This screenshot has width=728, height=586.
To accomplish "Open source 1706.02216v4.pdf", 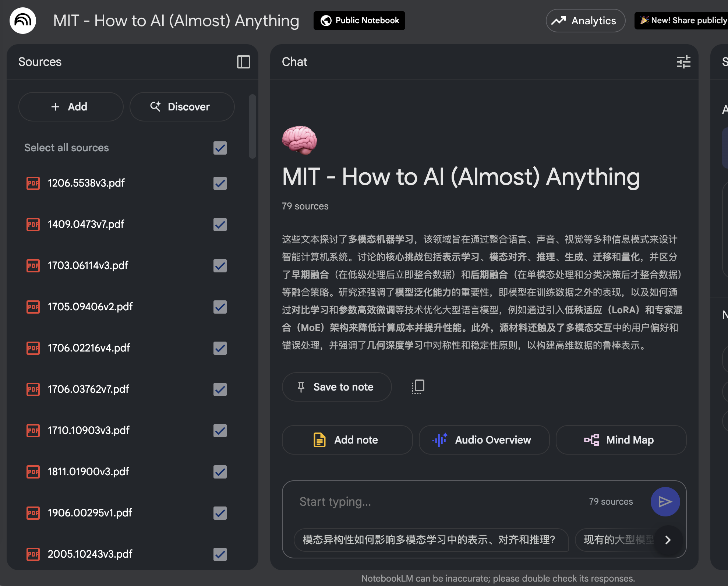I will click(x=89, y=348).
